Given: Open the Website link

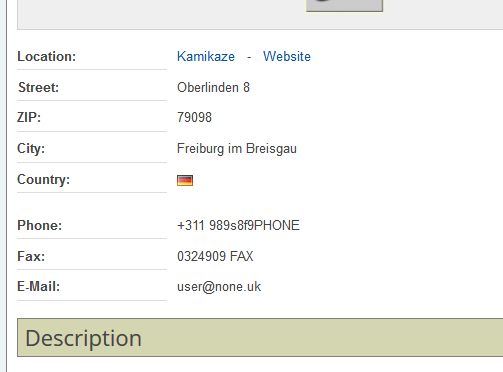Looking at the screenshot, I should [x=287, y=57].
